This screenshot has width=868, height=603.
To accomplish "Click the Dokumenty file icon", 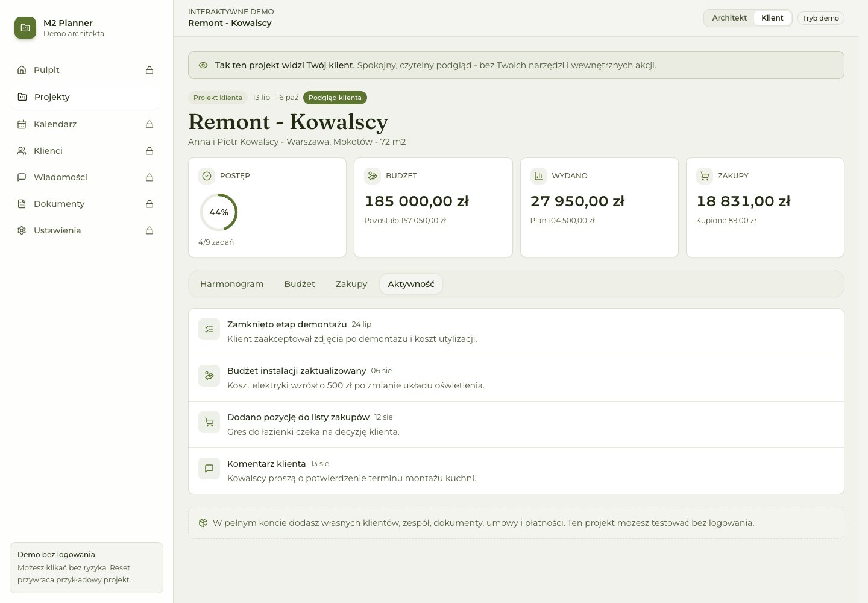I will 22,204.
